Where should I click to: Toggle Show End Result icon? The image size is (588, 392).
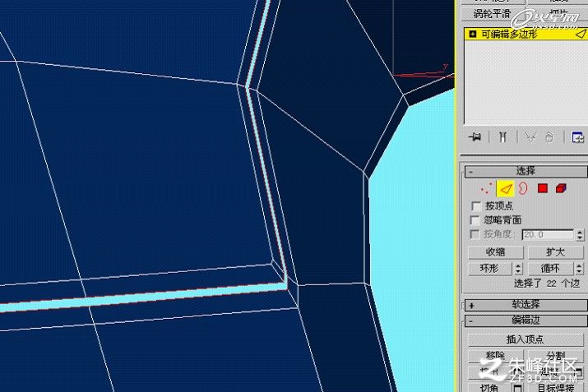click(502, 137)
